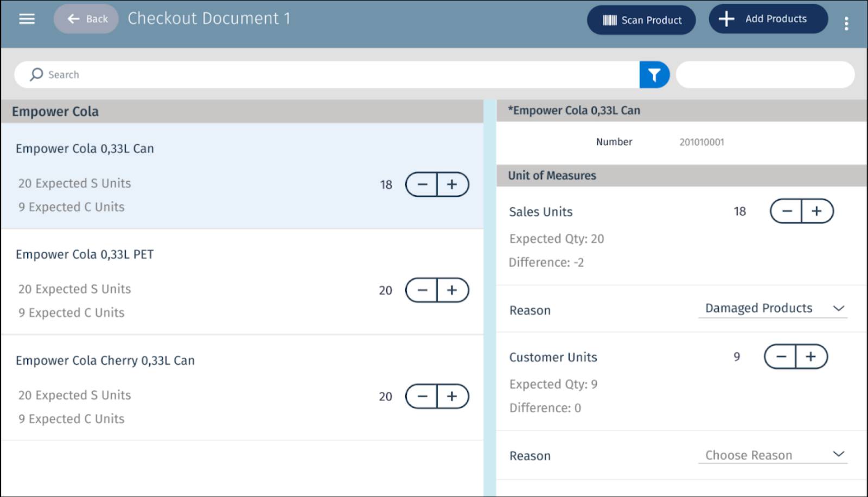Increase Customer Units quantity

pos(811,356)
